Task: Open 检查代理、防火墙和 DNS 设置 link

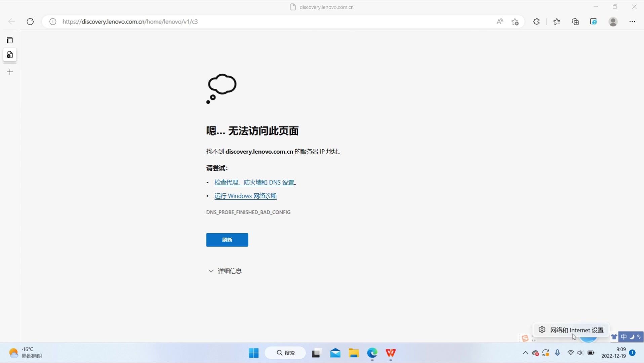Action: pyautogui.click(x=255, y=182)
